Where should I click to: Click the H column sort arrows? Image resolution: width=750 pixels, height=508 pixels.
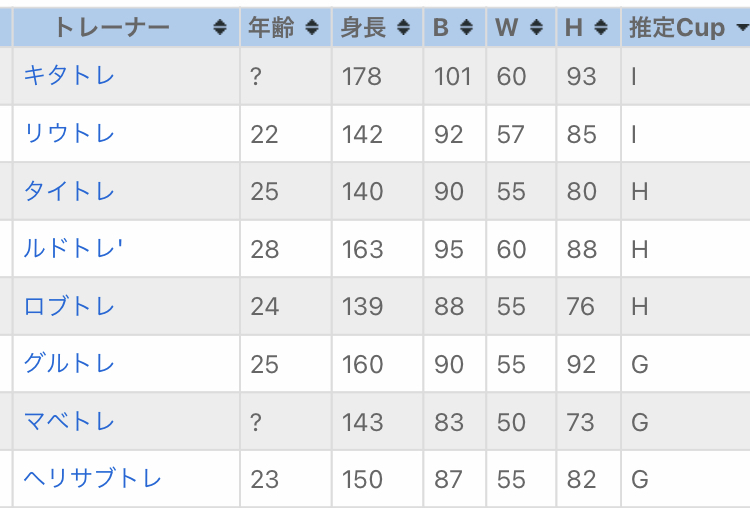[600, 28]
